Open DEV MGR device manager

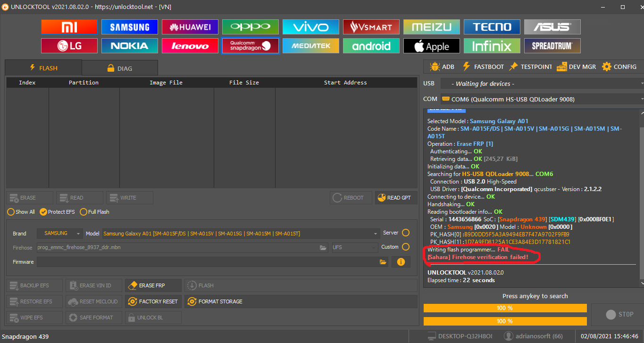tap(576, 67)
